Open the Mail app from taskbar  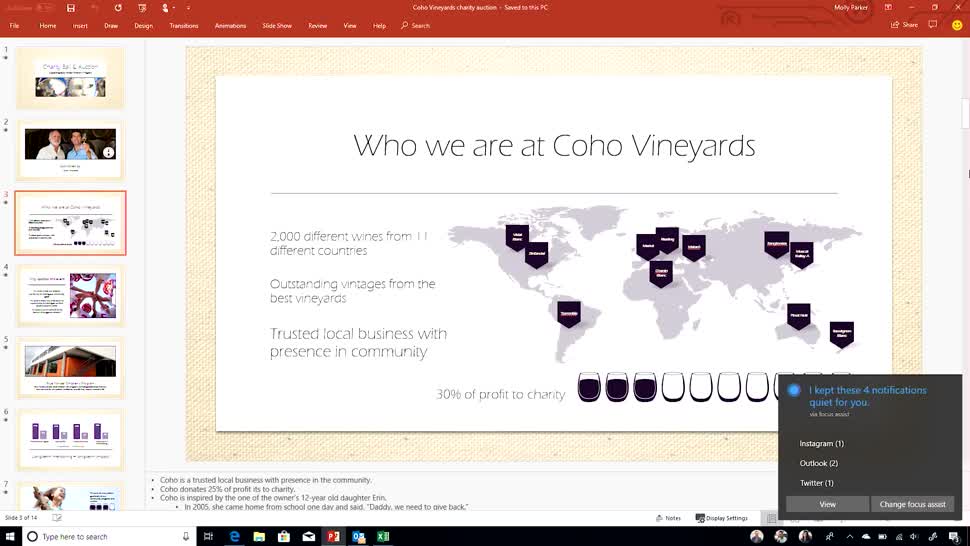[x=309, y=536]
